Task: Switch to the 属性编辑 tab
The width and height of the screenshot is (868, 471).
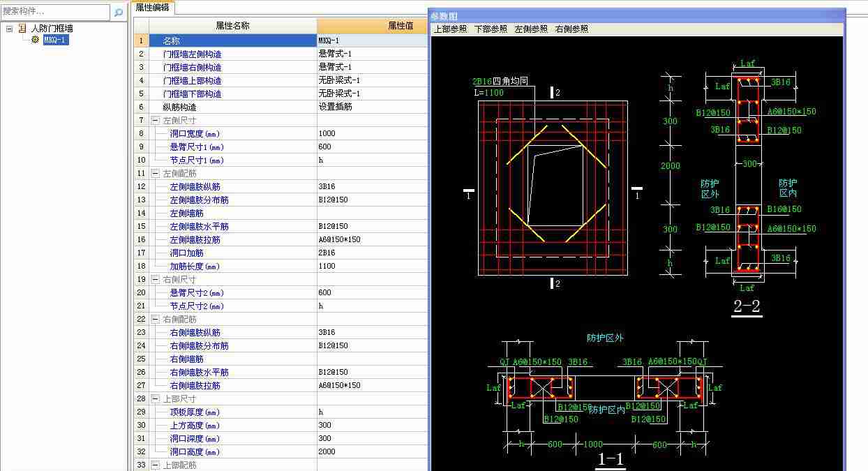Action: (x=151, y=8)
